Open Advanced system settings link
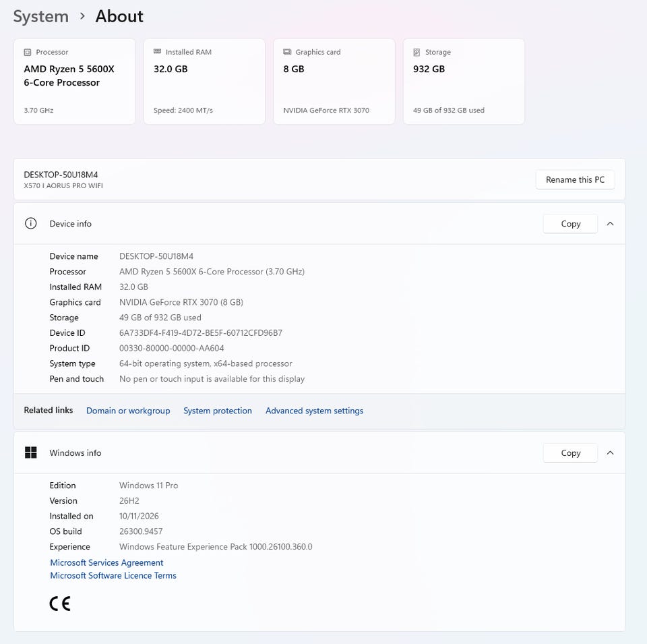 [315, 411]
